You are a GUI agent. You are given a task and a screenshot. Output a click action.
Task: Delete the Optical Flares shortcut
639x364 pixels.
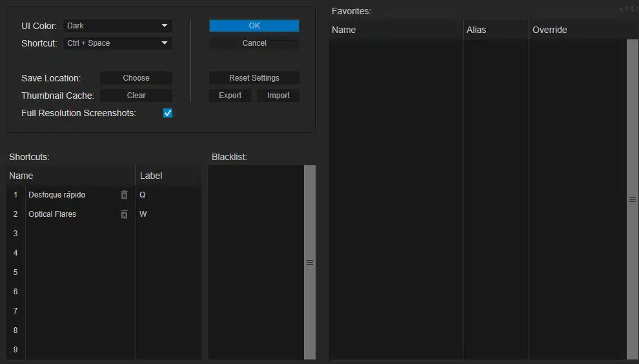click(x=125, y=214)
